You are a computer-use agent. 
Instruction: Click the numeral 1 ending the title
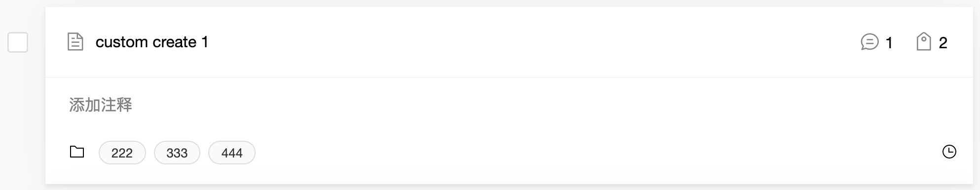click(205, 42)
